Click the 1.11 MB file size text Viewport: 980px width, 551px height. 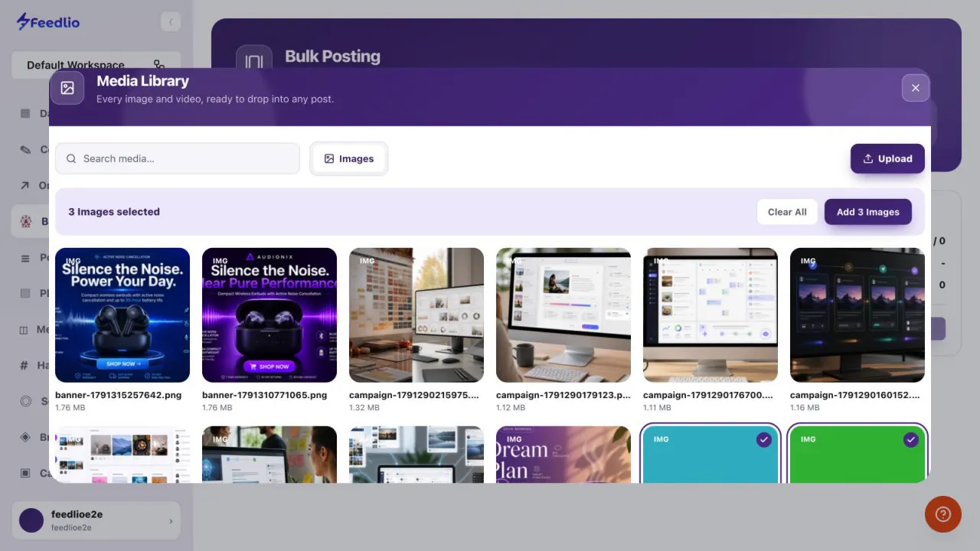[x=658, y=408]
